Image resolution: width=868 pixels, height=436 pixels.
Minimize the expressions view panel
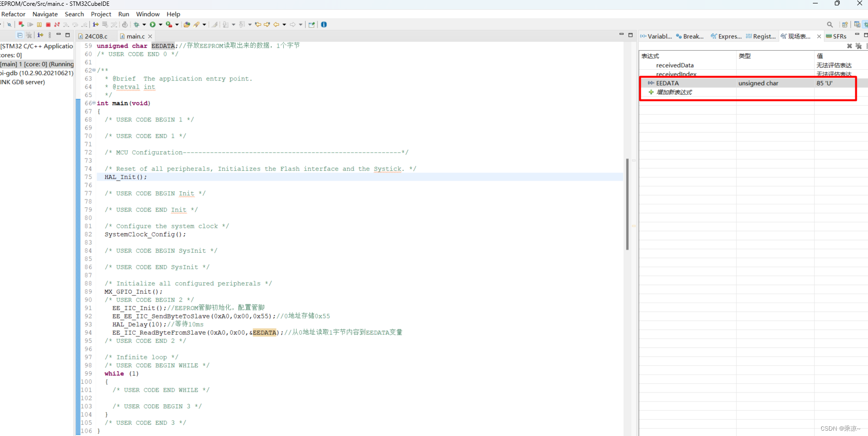point(857,35)
